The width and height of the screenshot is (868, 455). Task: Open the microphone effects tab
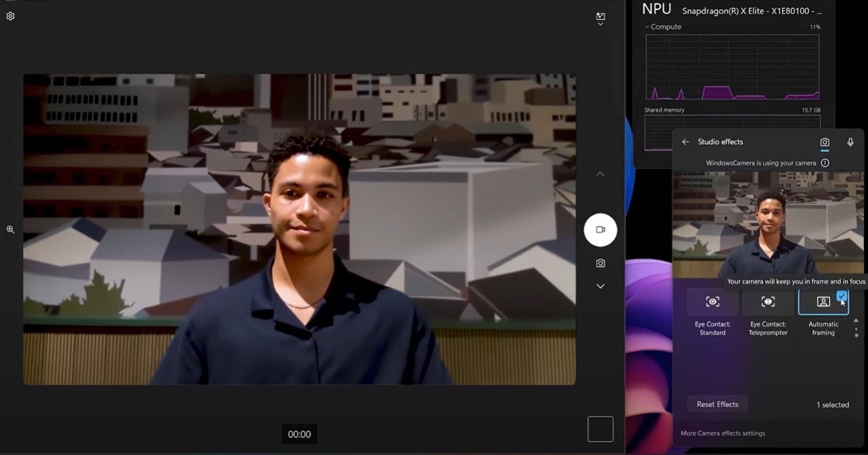850,142
